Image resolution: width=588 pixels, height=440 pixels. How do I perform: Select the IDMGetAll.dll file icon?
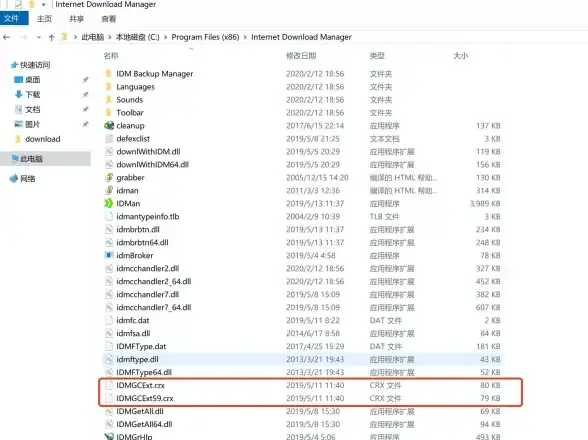pyautogui.click(x=109, y=411)
